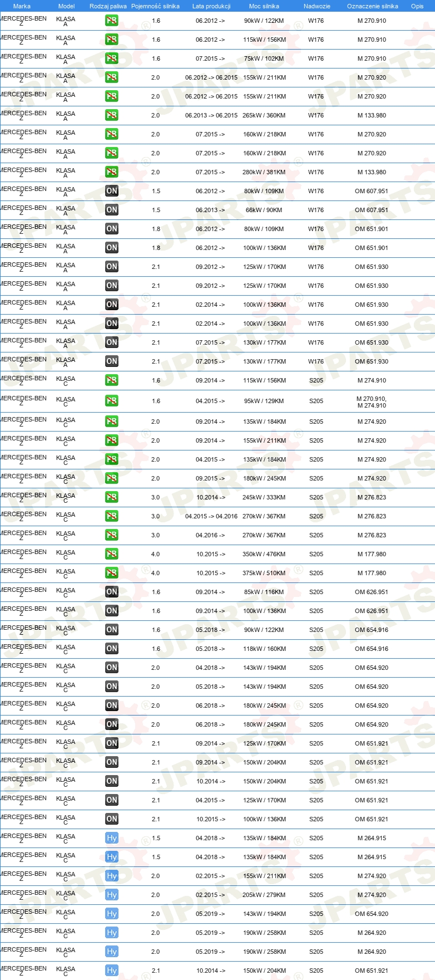Click OM 607.951 in the 66kW / 90KM row
This screenshot has height=980, width=435.
coord(372,210)
